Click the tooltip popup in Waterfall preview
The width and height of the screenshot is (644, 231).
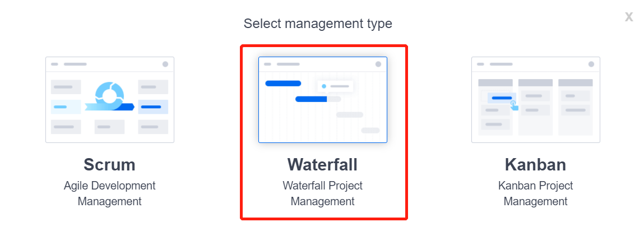(x=335, y=86)
